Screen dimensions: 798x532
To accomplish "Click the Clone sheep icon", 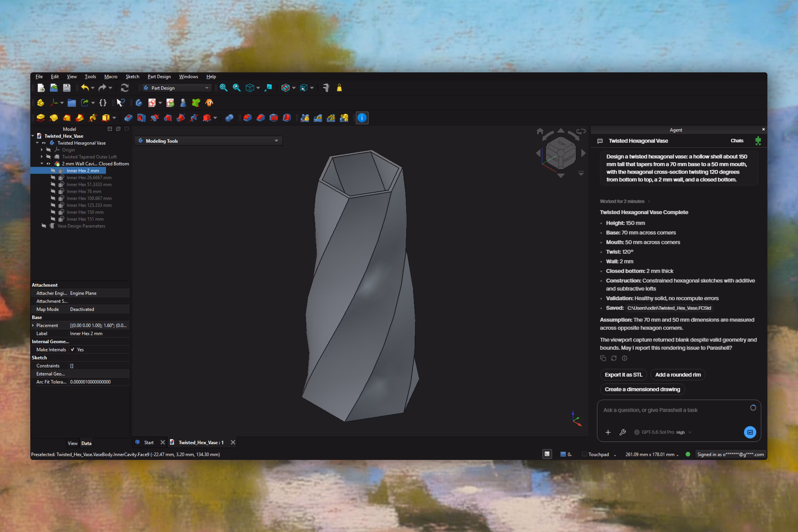I will pyautogui.click(x=209, y=103).
